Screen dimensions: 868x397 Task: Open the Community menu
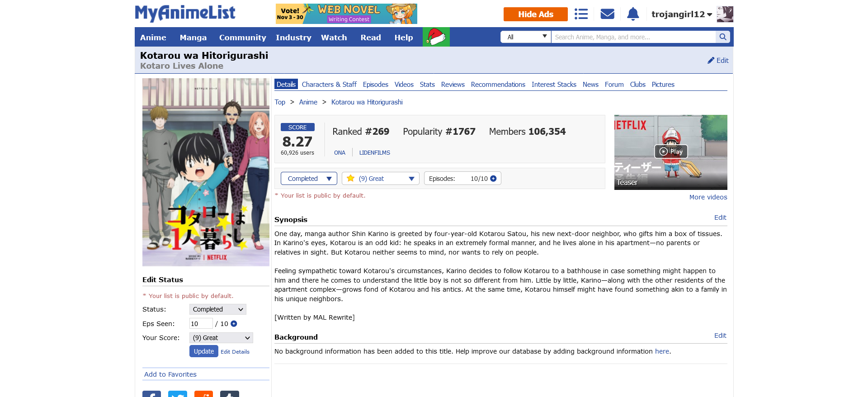point(243,38)
